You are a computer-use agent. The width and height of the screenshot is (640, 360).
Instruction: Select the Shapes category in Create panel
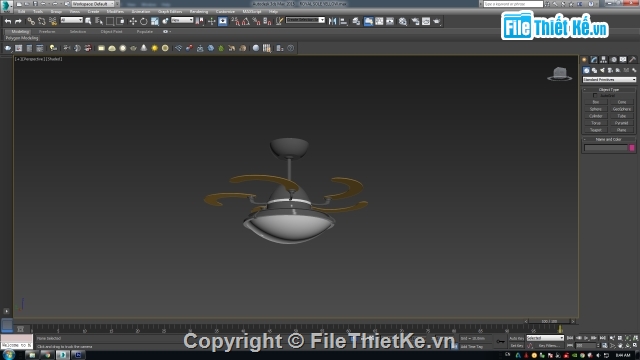click(x=594, y=70)
